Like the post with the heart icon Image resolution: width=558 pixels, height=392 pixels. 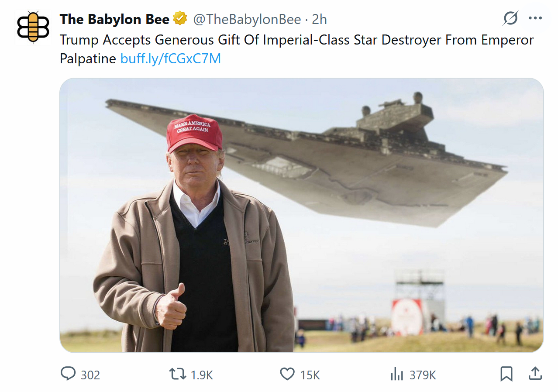(x=287, y=374)
